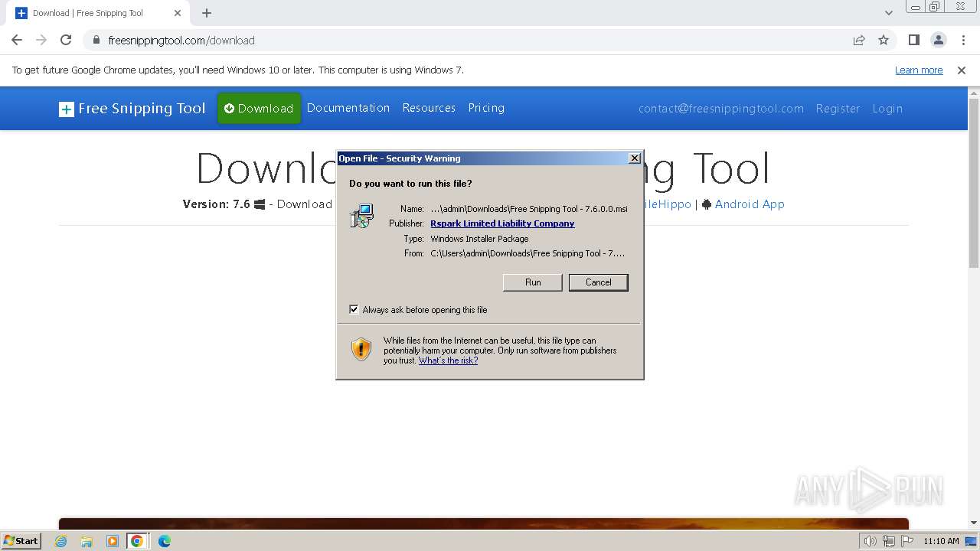Click the Chrome back arrow
980x551 pixels.
coord(17,40)
